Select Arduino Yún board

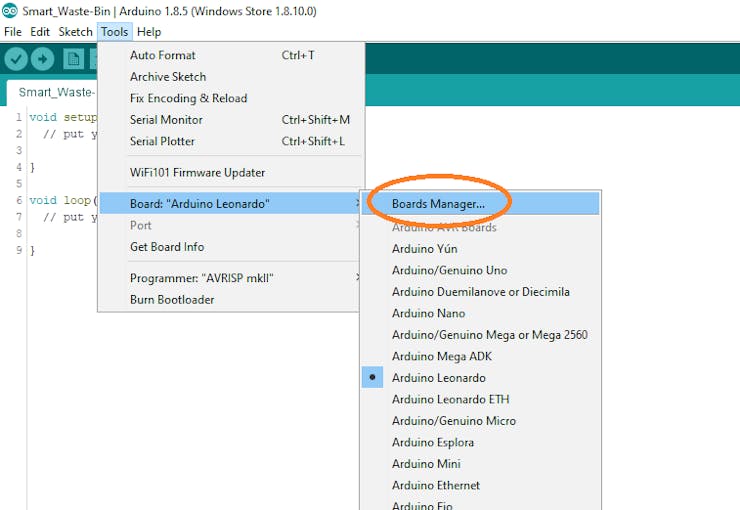click(480, 249)
